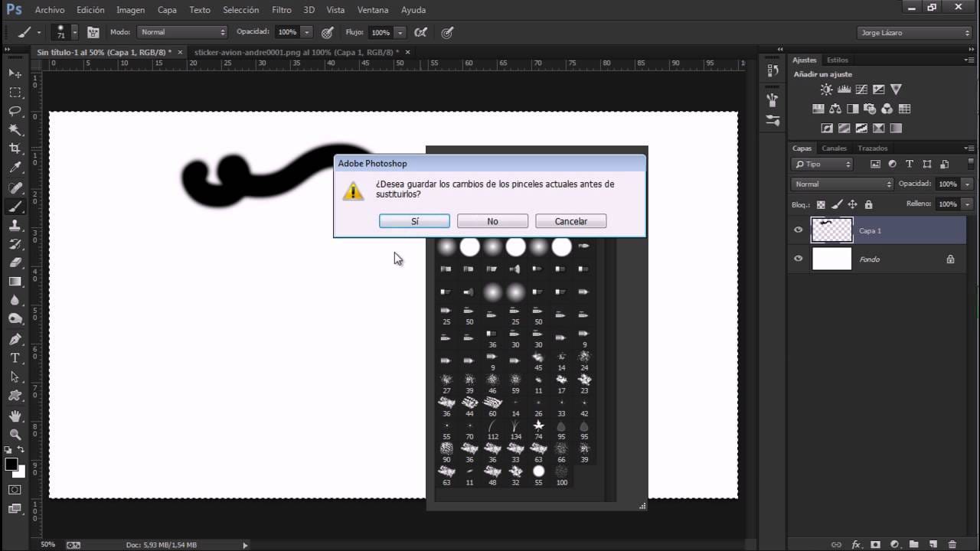Delete layer trash icon
Image resolution: width=980 pixels, height=551 pixels.
pyautogui.click(x=952, y=544)
